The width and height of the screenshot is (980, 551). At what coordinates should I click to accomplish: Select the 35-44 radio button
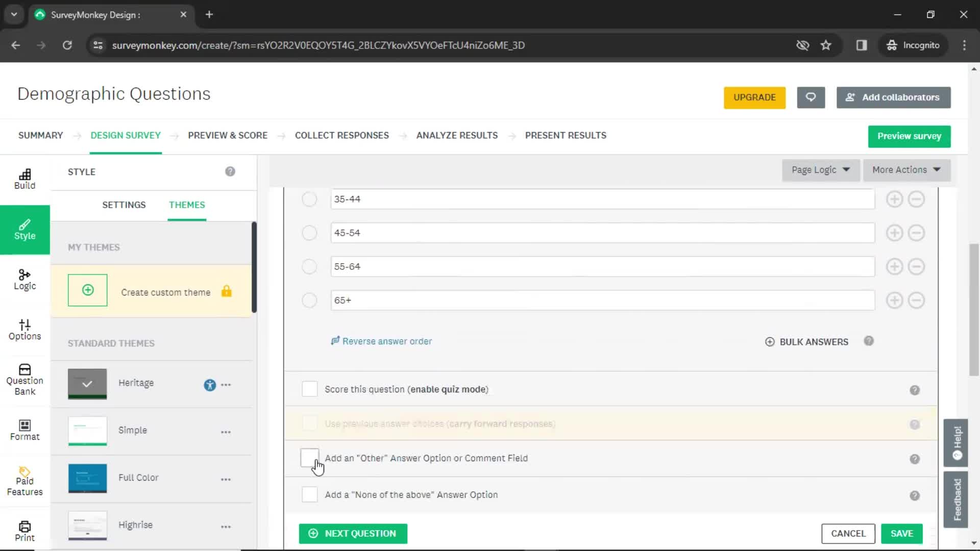(x=309, y=199)
